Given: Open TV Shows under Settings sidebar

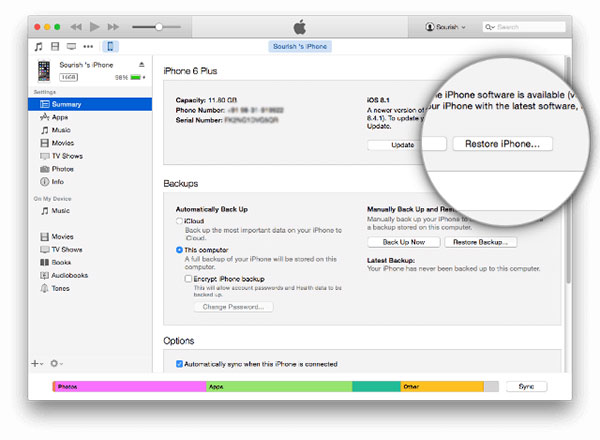Looking at the screenshot, I should tap(90, 156).
